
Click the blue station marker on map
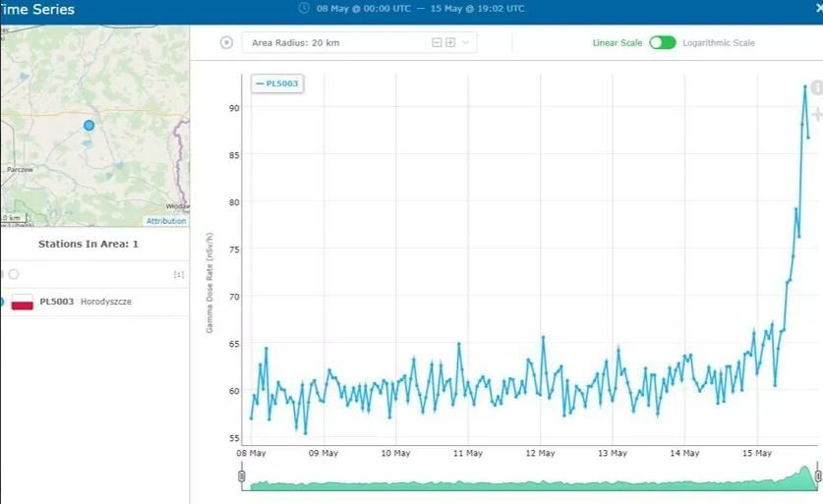[88, 125]
